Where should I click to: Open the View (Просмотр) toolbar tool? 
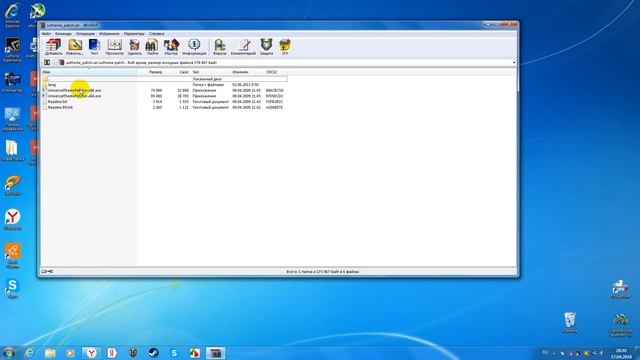[114, 47]
